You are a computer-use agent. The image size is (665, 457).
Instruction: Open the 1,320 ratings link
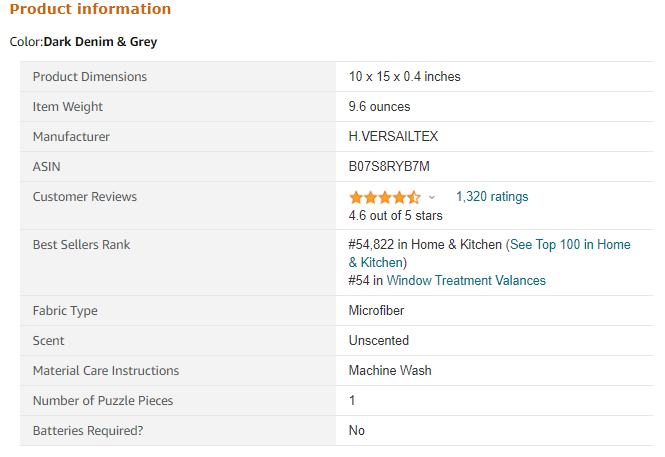click(x=492, y=197)
